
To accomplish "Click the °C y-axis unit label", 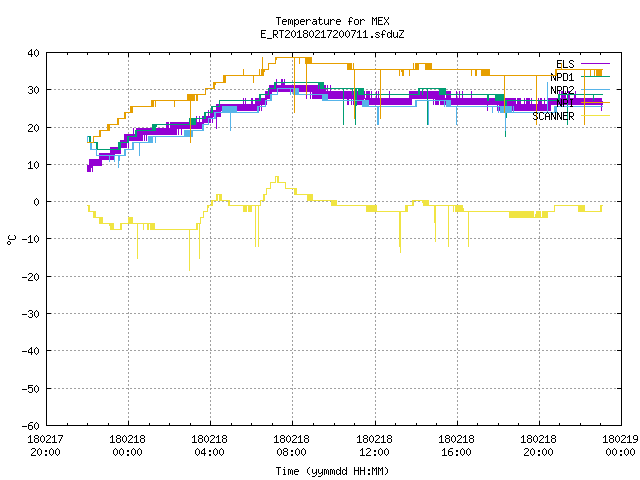I will pos(11,240).
